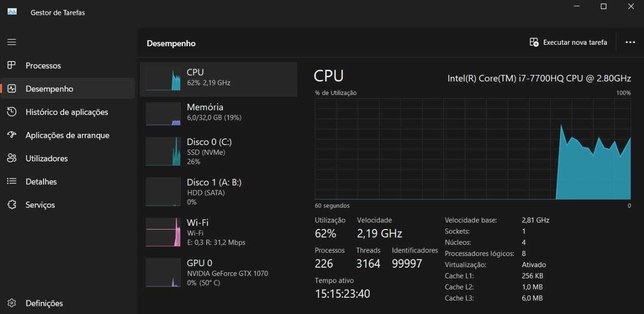Click the Desempenho page heading
This screenshot has height=314, width=644.
click(171, 43)
